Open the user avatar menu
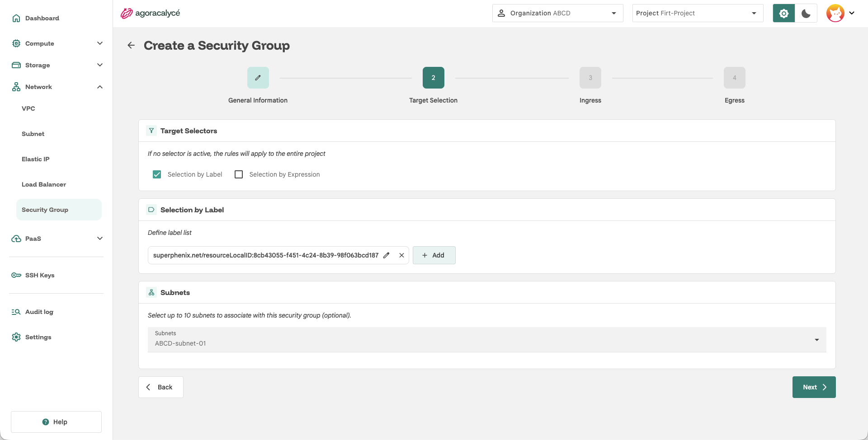 [840, 13]
